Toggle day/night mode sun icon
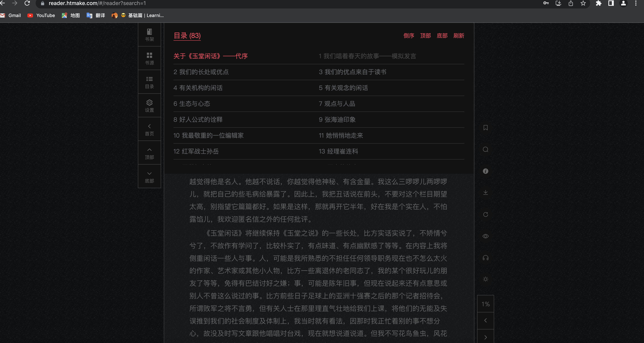 point(485,279)
